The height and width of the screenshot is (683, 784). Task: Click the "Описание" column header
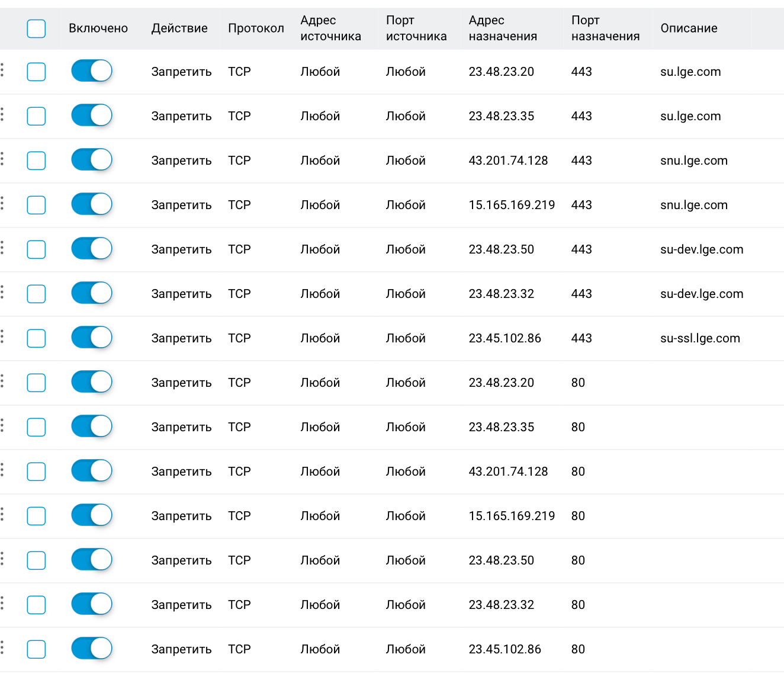click(x=689, y=28)
